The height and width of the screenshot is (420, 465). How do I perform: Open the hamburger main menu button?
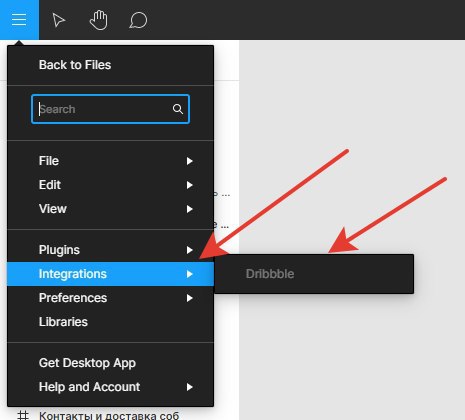click(x=19, y=20)
